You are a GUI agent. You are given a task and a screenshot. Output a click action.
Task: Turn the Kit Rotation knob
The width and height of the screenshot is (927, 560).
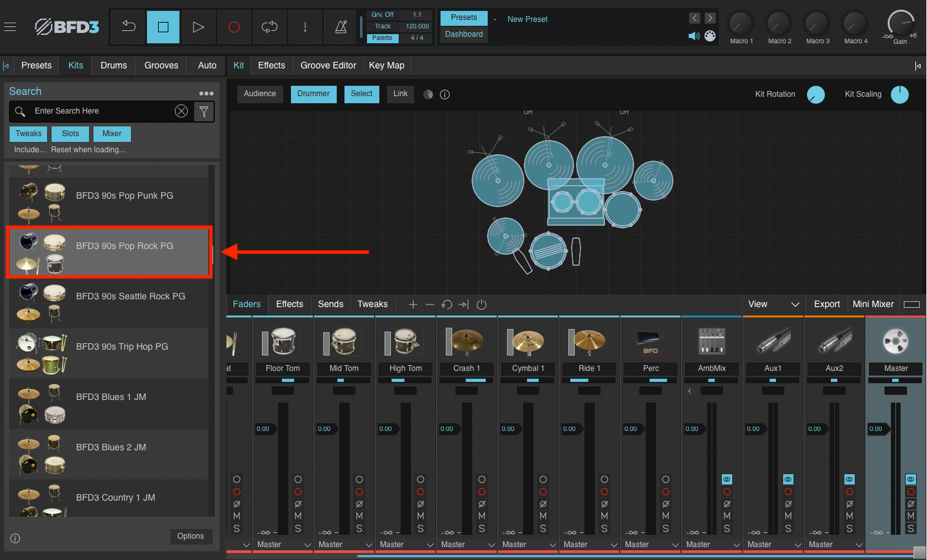click(816, 95)
